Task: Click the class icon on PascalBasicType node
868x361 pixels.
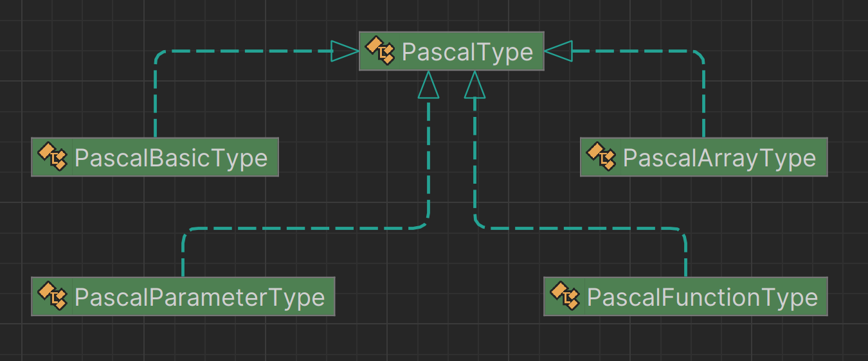Action: tap(52, 157)
